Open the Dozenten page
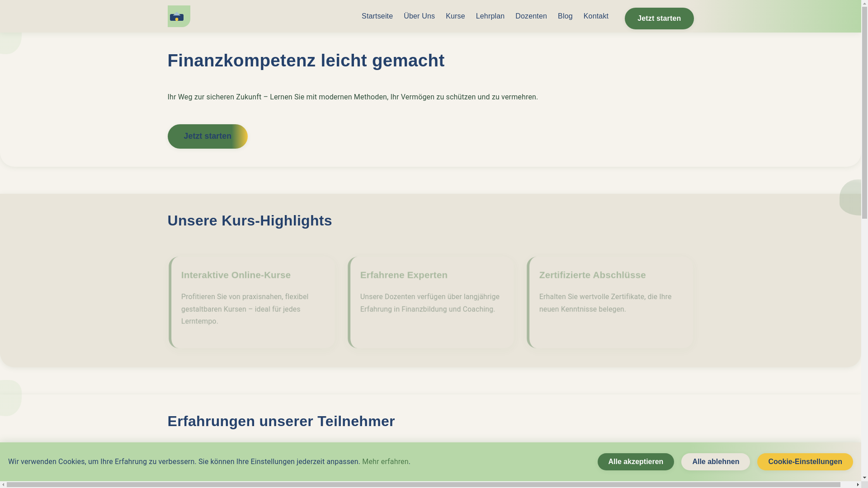Viewport: 868px width, 488px height. tap(531, 16)
